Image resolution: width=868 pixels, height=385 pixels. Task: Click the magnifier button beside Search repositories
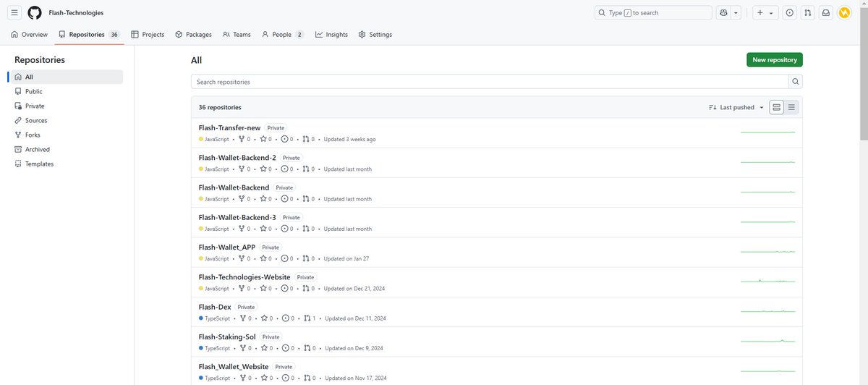tap(796, 82)
